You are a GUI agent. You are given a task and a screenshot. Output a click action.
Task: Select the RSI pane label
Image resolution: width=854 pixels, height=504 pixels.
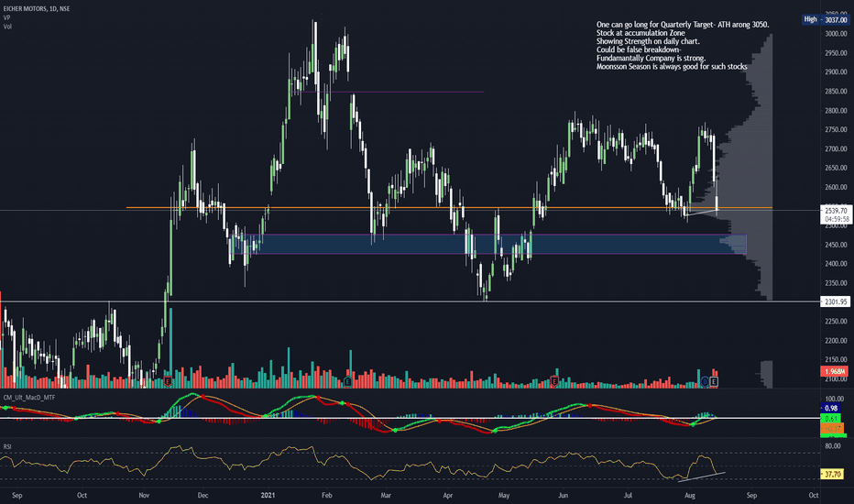coord(7,446)
